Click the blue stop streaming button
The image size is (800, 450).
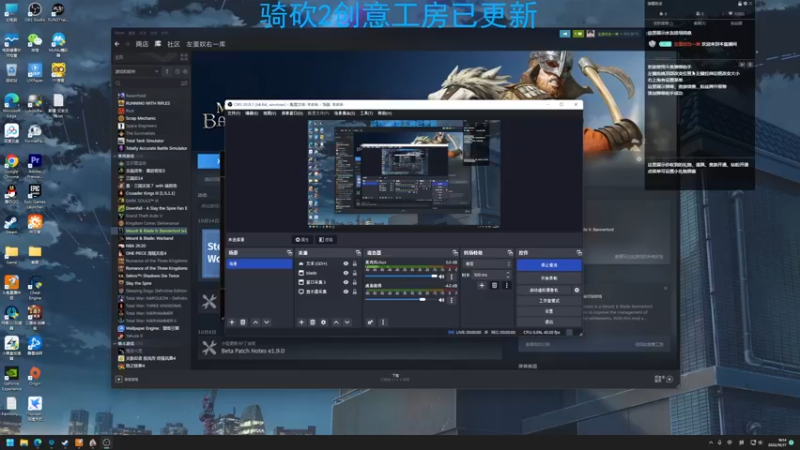point(549,265)
